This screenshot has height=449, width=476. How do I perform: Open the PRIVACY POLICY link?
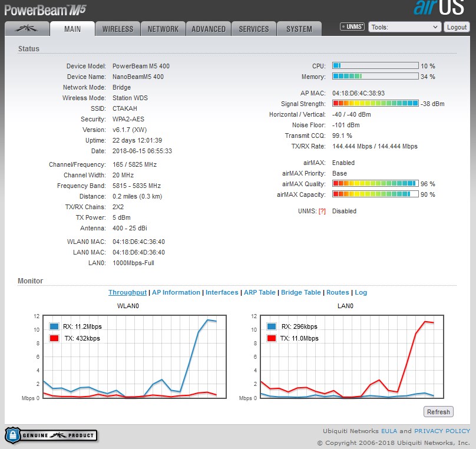pyautogui.click(x=442, y=431)
